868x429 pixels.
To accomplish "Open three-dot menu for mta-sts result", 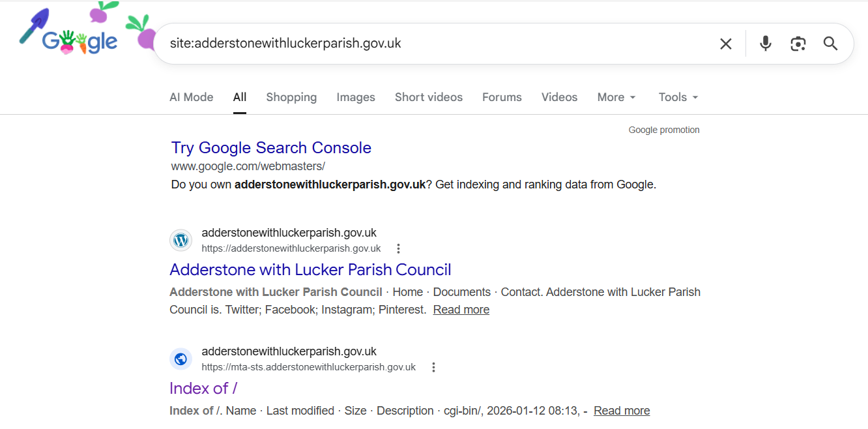I will coord(433,367).
